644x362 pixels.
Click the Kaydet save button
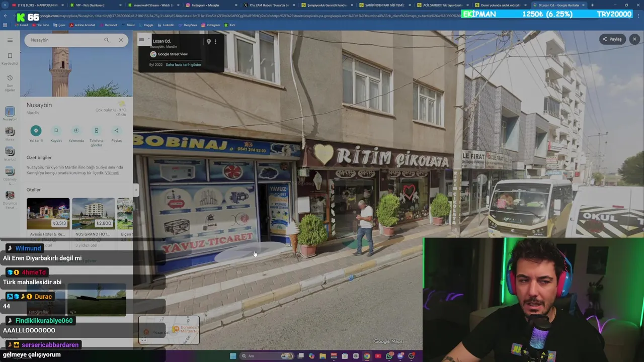tap(56, 134)
